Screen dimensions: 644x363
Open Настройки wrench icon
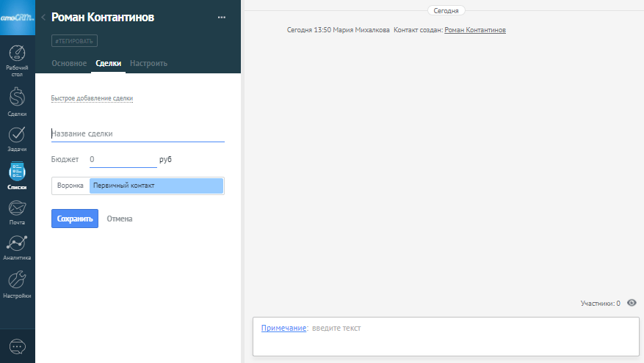click(x=17, y=281)
